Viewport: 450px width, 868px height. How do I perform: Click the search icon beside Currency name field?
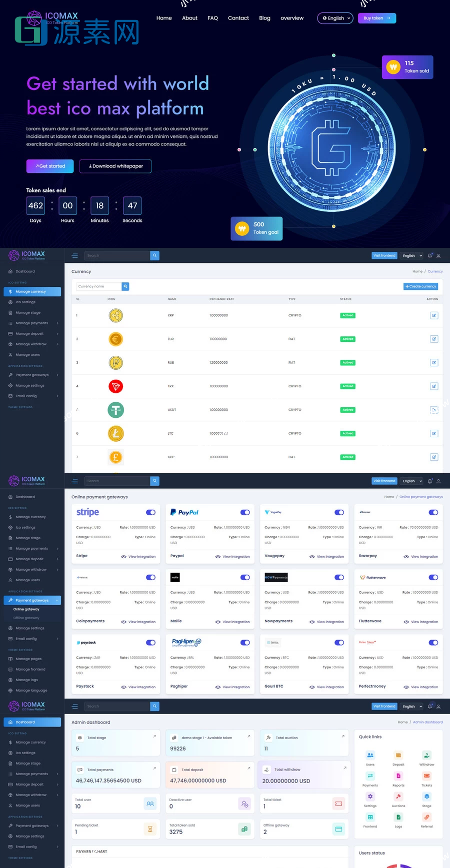point(125,286)
